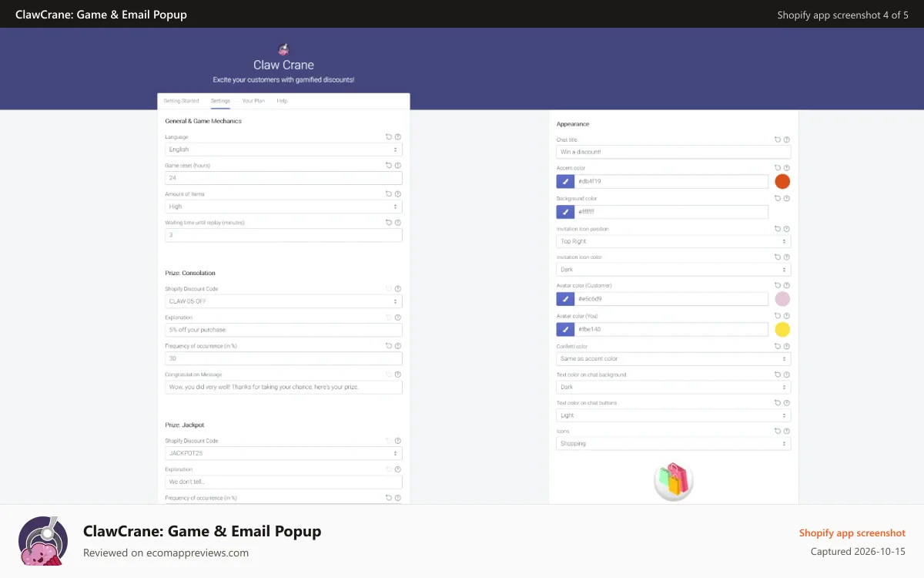Viewport: 924px width, 578px height.
Task: Open Consolation discount code dropdown CLAW-05-OFF
Action: [283, 301]
